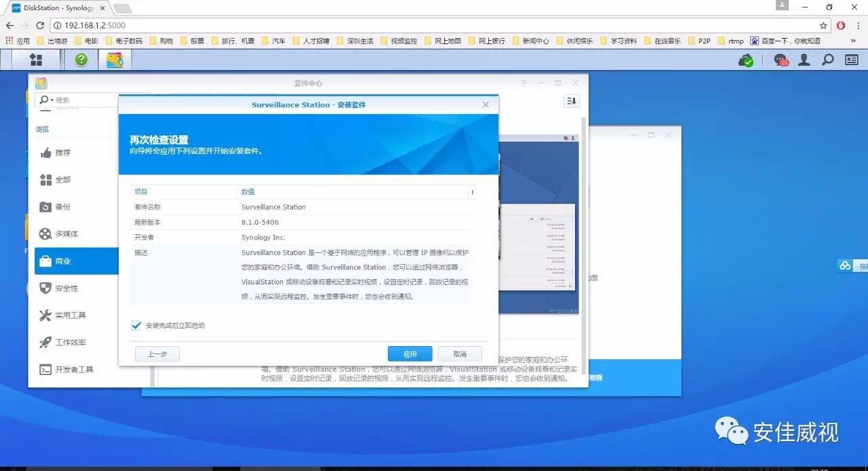The height and width of the screenshot is (471, 868).
Task: Toggle 安装完成后立即启动 checkbox
Action: pos(136,326)
